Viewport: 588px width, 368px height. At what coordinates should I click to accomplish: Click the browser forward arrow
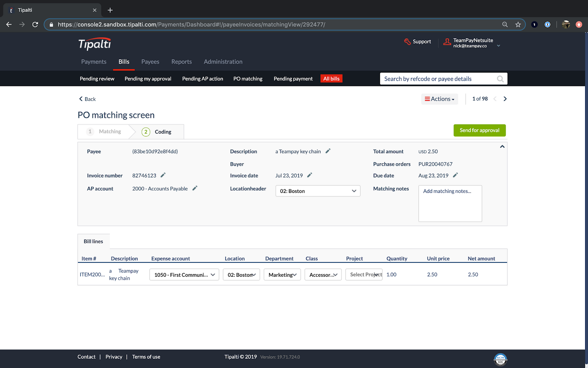click(x=22, y=24)
